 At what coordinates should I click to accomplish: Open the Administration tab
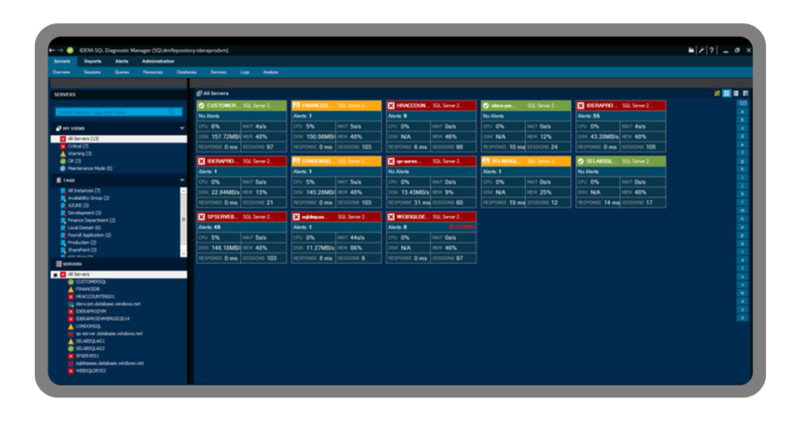pos(158,61)
